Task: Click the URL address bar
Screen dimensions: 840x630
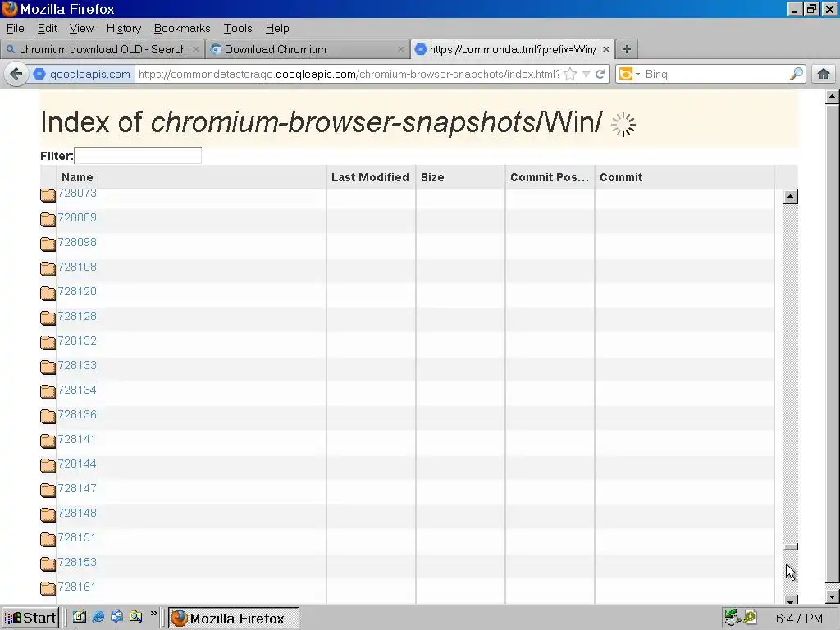Action: click(347, 74)
